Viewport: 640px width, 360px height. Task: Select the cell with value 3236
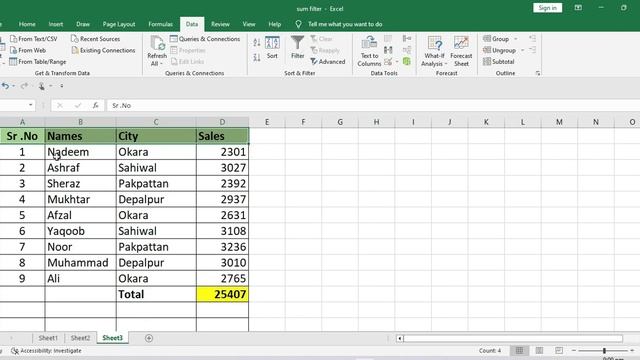pyautogui.click(x=222, y=247)
